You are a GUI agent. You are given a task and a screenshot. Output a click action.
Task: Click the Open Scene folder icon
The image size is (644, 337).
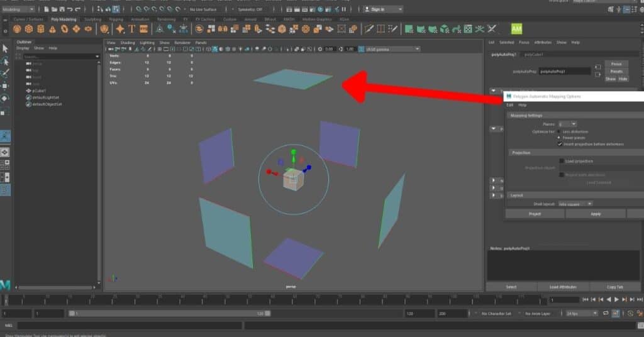point(54,9)
